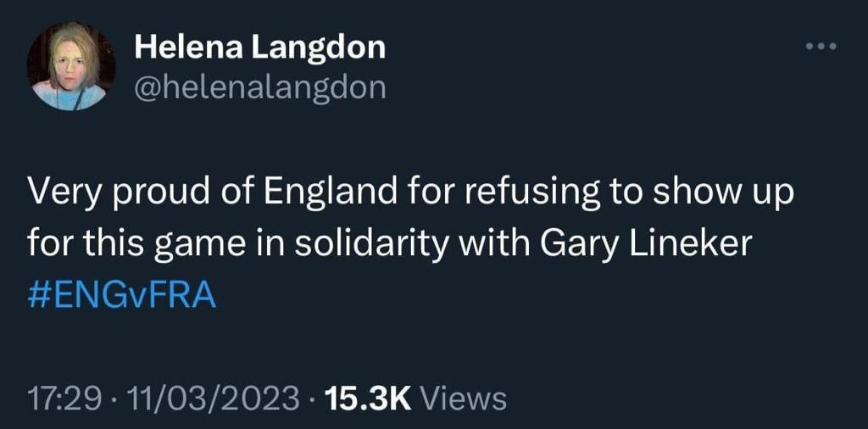This screenshot has width=868, height=429.
Task: Visit the @helenalangdon handle
Action: (260, 86)
